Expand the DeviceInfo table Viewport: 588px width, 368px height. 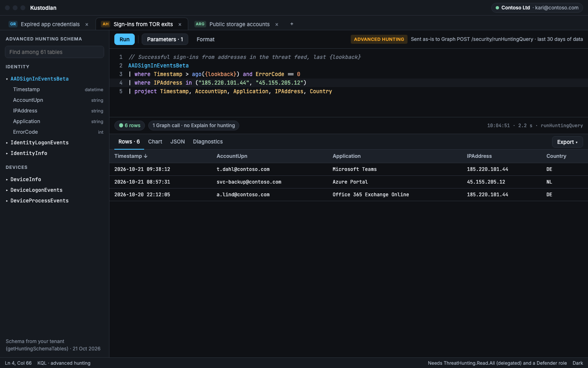tap(7, 180)
